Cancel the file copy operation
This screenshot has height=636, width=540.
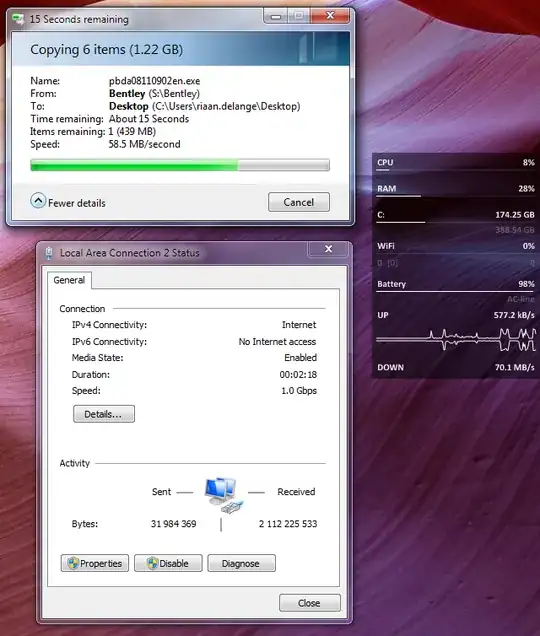click(299, 202)
